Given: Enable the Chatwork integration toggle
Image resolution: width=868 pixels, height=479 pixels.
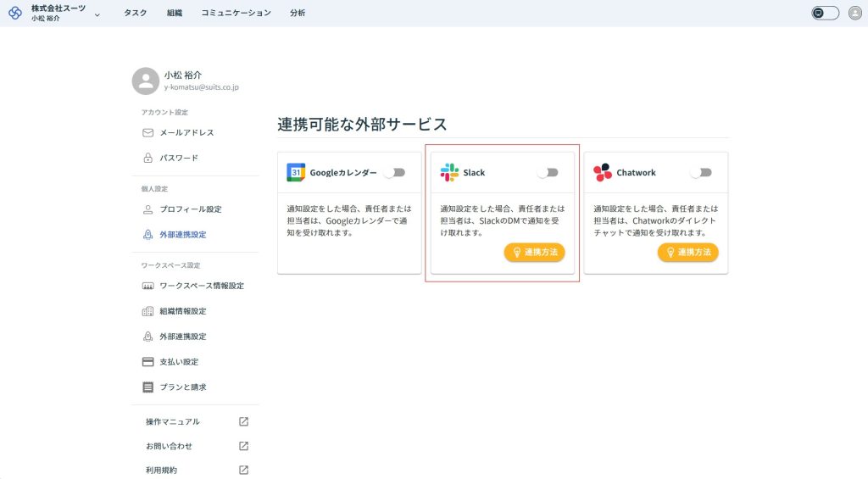Looking at the screenshot, I should point(701,173).
